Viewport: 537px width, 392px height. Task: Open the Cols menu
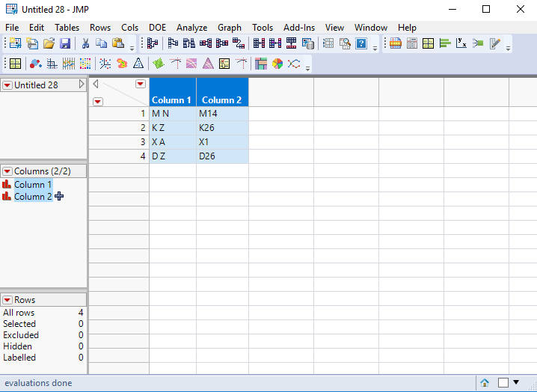click(x=130, y=28)
